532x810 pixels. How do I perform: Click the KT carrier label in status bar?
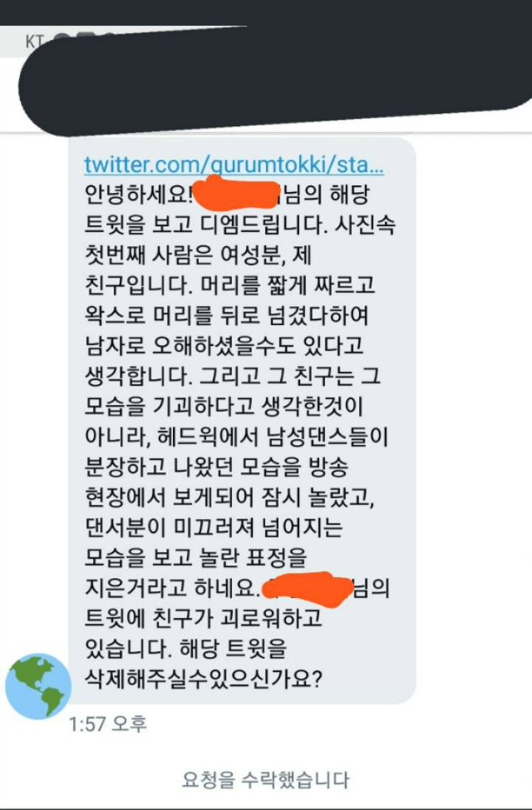click(35, 42)
